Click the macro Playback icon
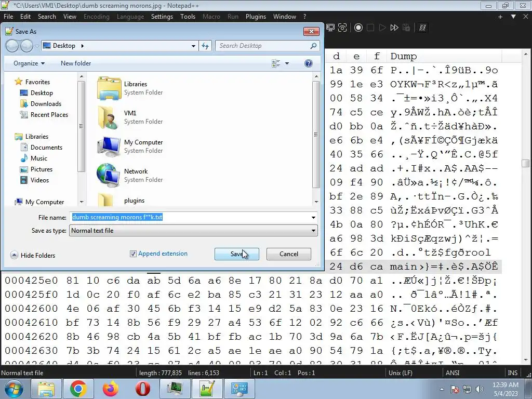 tap(382, 28)
